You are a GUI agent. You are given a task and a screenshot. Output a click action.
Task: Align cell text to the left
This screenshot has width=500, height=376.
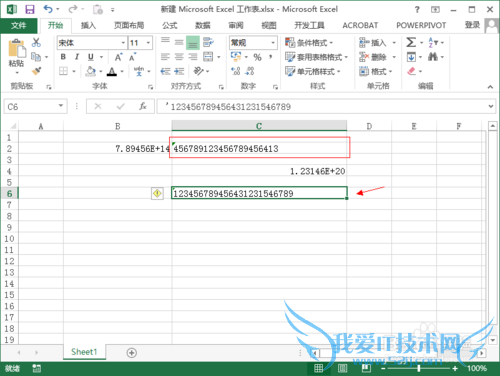coord(165,57)
